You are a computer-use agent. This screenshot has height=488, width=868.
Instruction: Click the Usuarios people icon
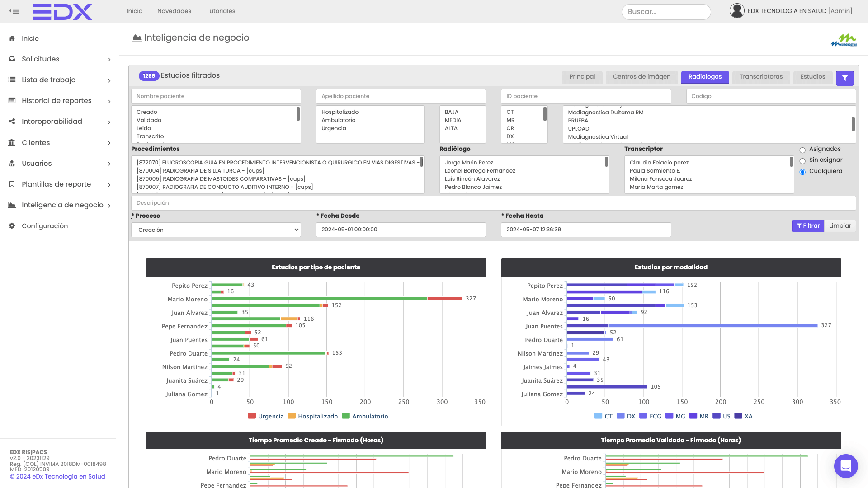pos(12,164)
